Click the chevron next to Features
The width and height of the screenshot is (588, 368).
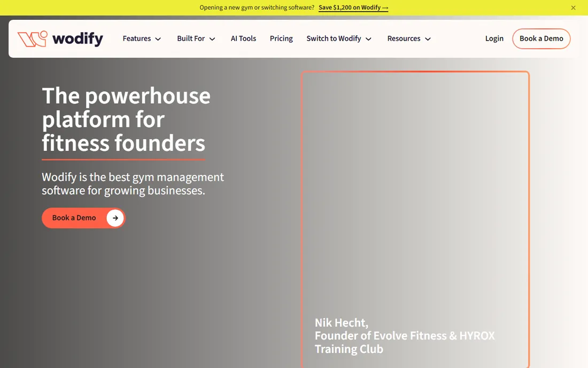click(x=158, y=39)
